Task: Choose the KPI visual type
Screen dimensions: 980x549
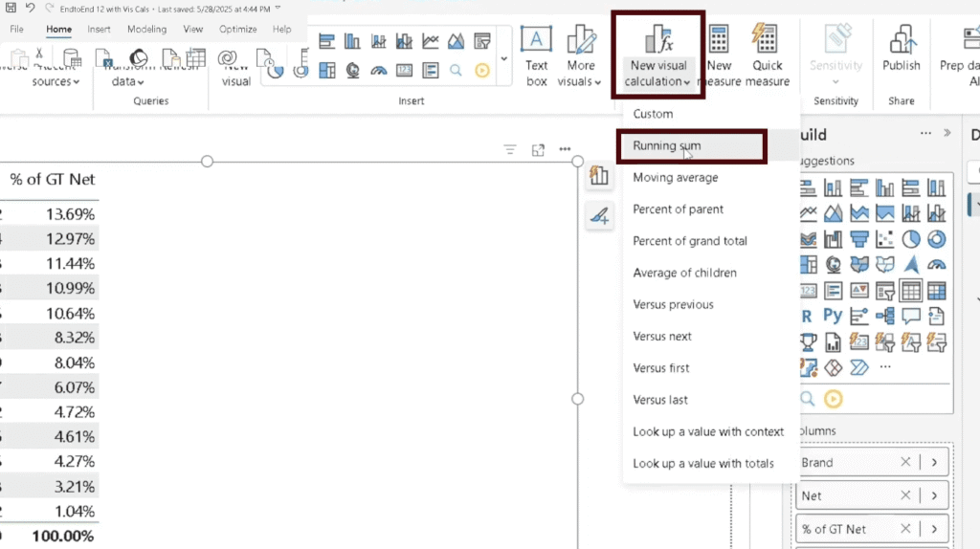Action: tap(858, 291)
